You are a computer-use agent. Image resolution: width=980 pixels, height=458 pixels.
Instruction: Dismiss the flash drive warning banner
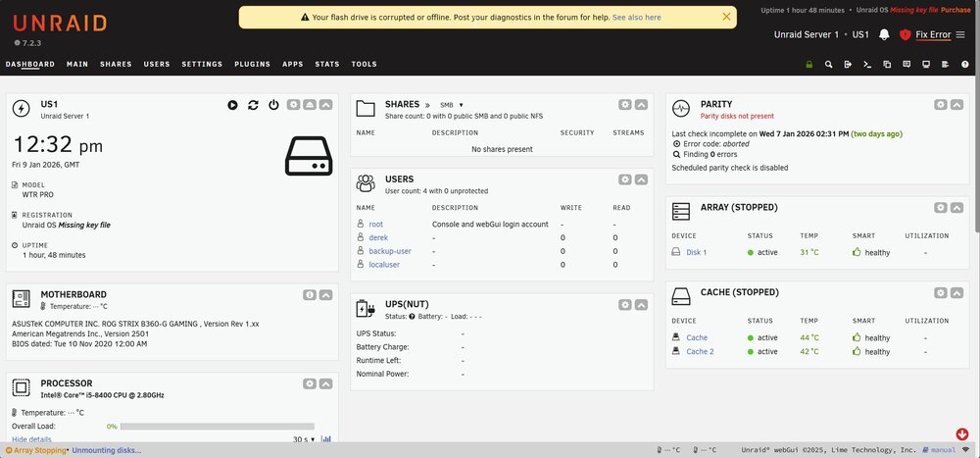tap(726, 17)
